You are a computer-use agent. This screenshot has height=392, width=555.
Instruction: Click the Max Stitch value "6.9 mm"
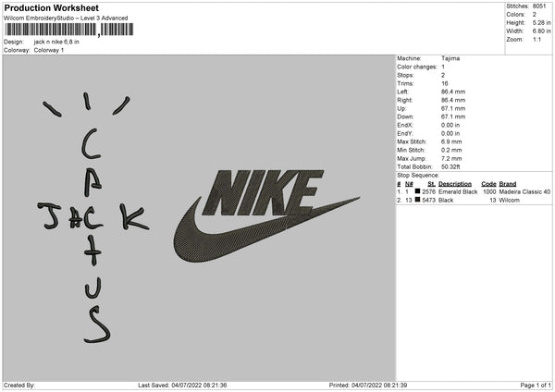coord(451,141)
